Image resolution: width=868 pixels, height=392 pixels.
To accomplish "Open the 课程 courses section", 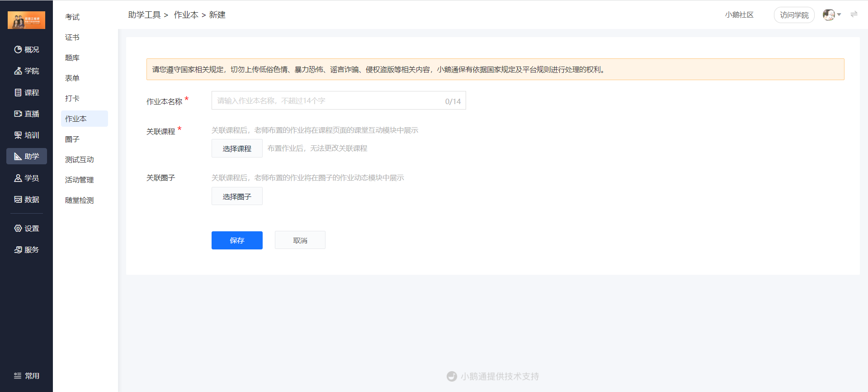I will (x=27, y=92).
